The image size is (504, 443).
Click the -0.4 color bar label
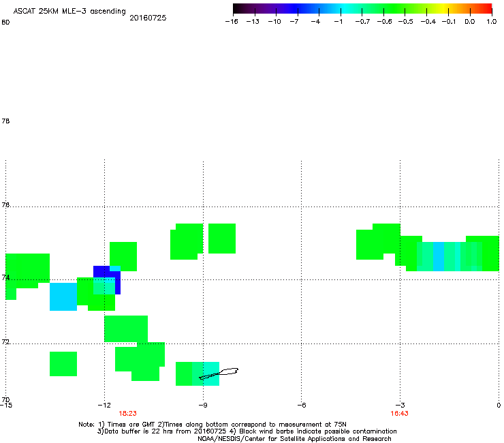pos(428,22)
